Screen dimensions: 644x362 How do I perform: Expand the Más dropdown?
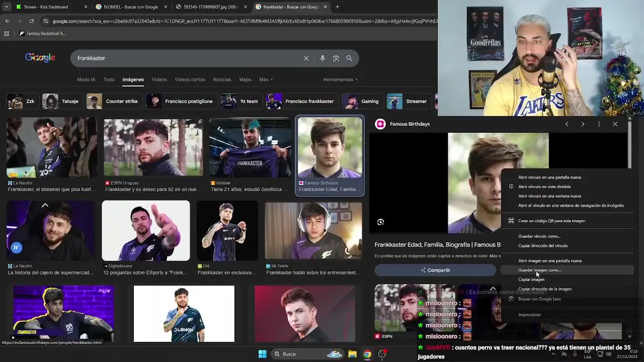tap(266, 79)
